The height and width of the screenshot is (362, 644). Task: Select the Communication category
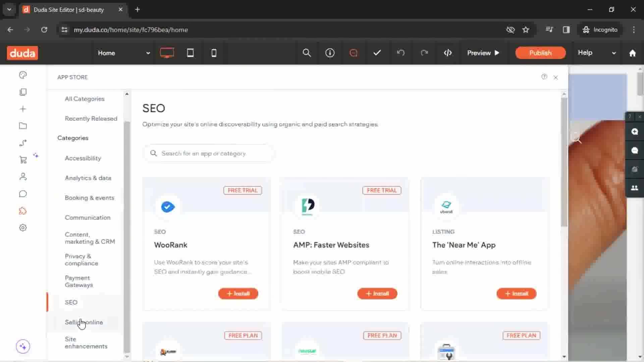88,218
